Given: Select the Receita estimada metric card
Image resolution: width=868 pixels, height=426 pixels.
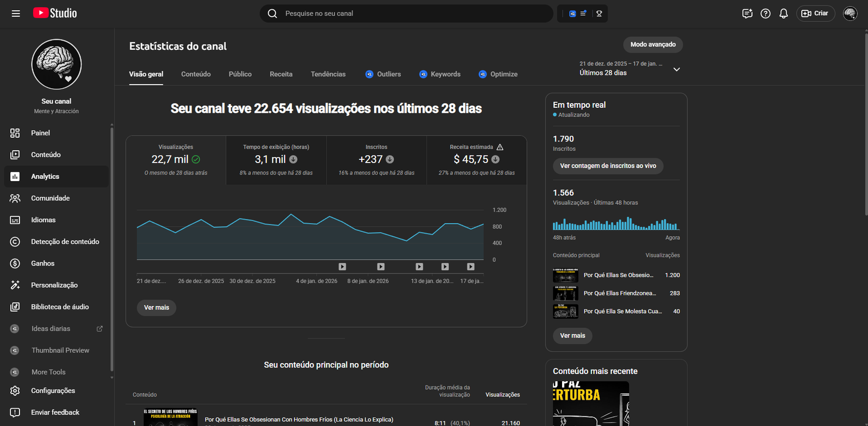Looking at the screenshot, I should [x=476, y=160].
